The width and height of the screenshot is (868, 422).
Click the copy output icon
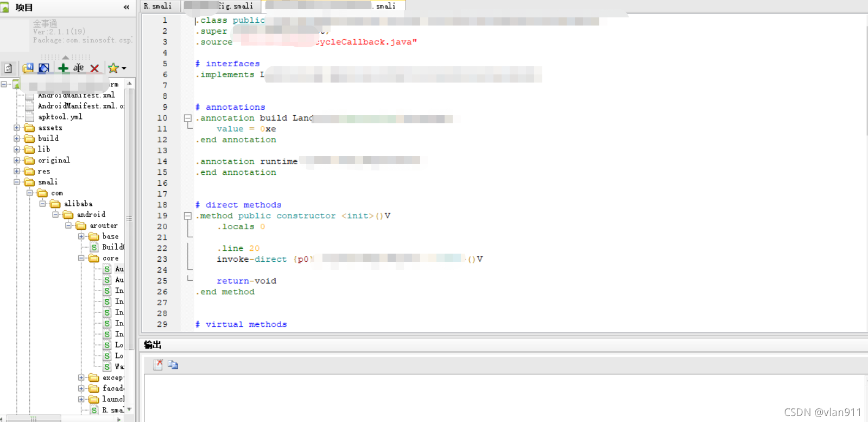(x=173, y=365)
